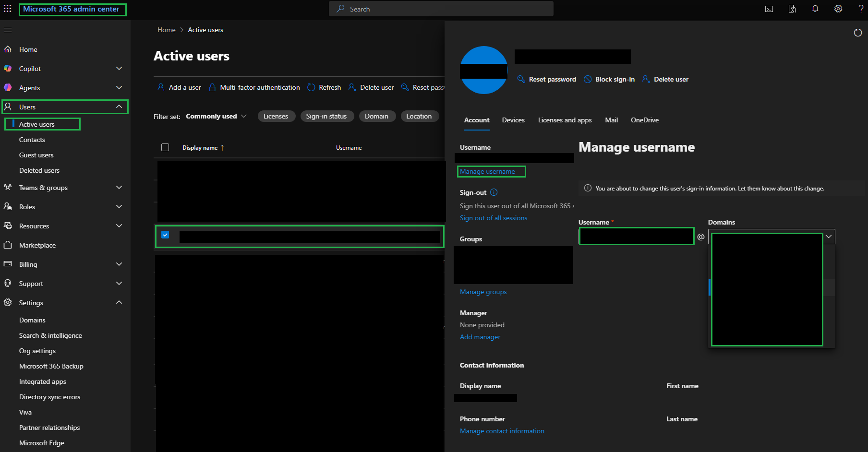The image size is (868, 452).
Task: Open Cloud Shell terminal icon in header
Action: tap(769, 9)
